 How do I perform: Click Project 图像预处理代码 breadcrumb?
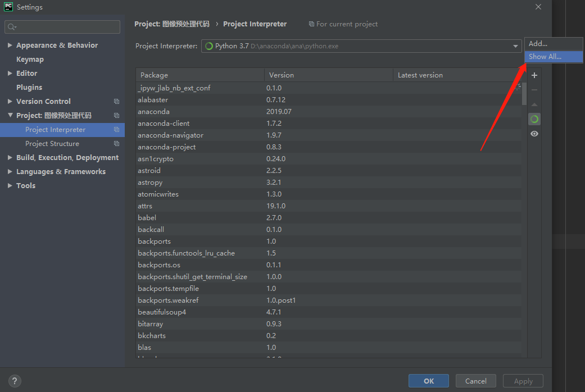171,24
